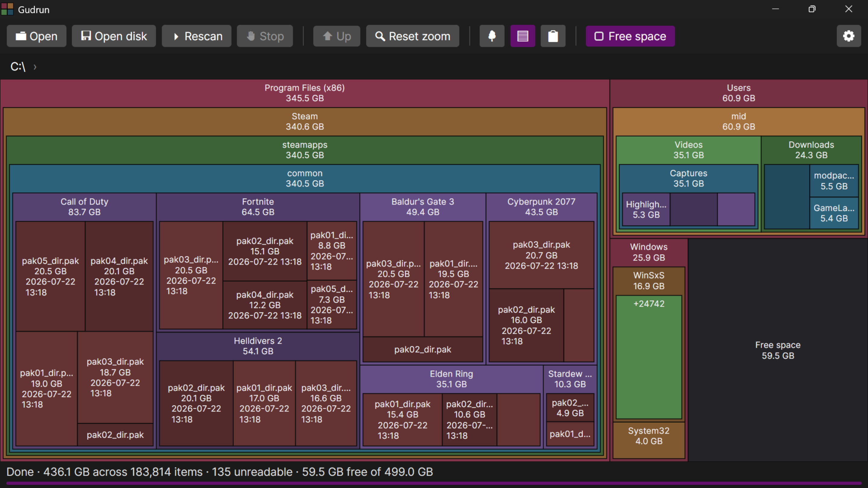Click the Open folder button

(x=36, y=36)
